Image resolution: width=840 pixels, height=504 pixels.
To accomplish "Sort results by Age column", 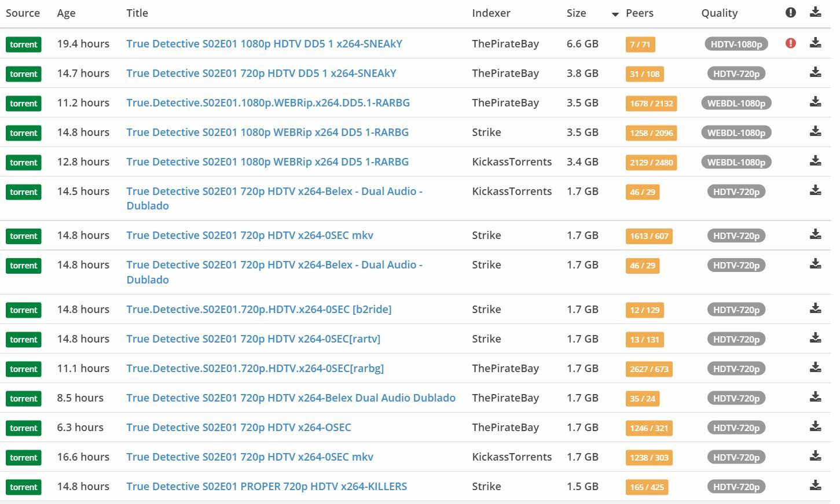I will click(66, 13).
